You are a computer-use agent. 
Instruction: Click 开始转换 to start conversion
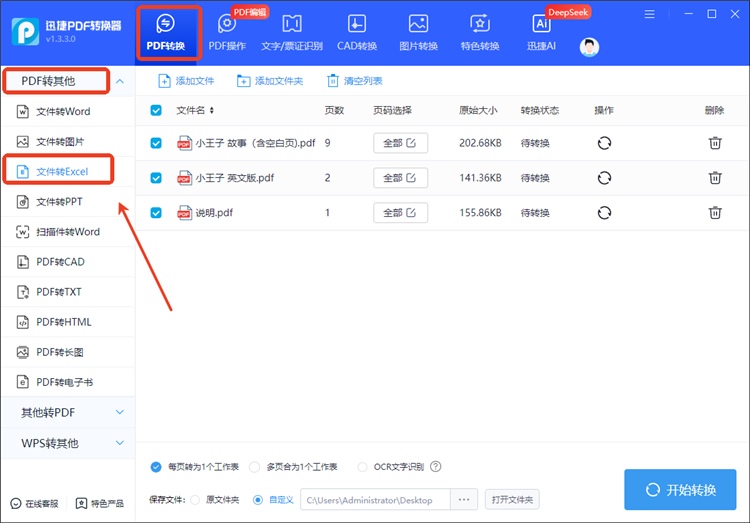pyautogui.click(x=680, y=490)
